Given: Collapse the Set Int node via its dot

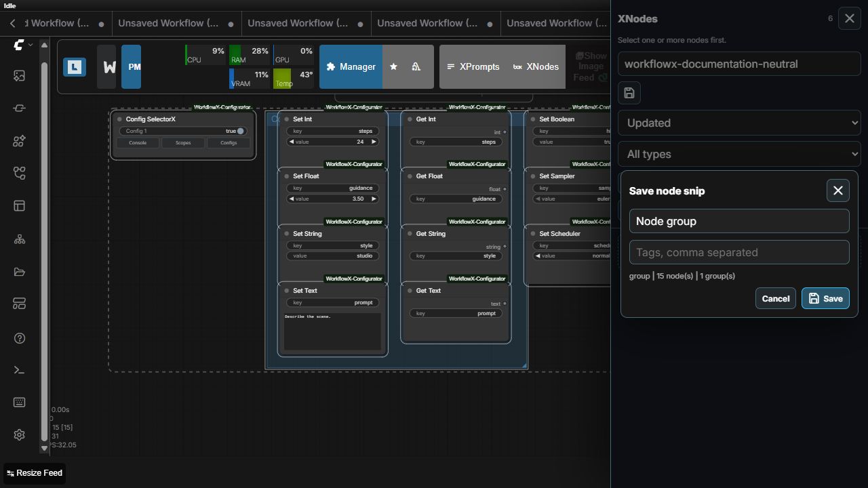Looking at the screenshot, I should tap(287, 119).
